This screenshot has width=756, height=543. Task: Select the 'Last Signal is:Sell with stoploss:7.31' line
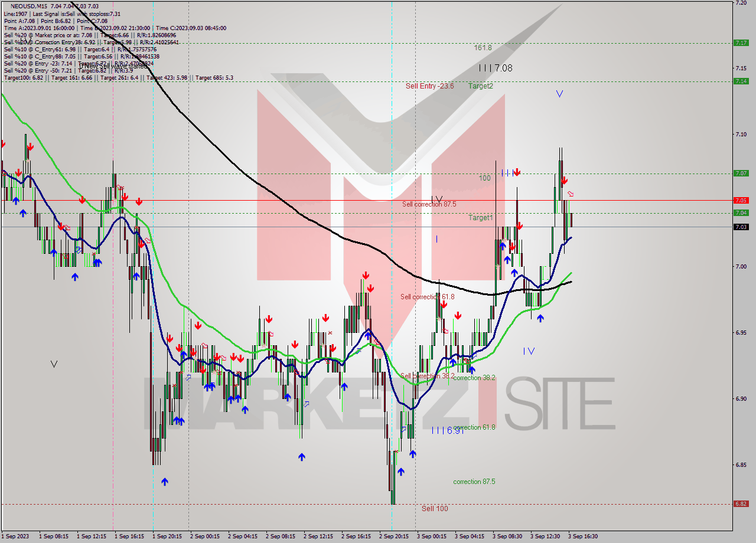(x=76, y=14)
